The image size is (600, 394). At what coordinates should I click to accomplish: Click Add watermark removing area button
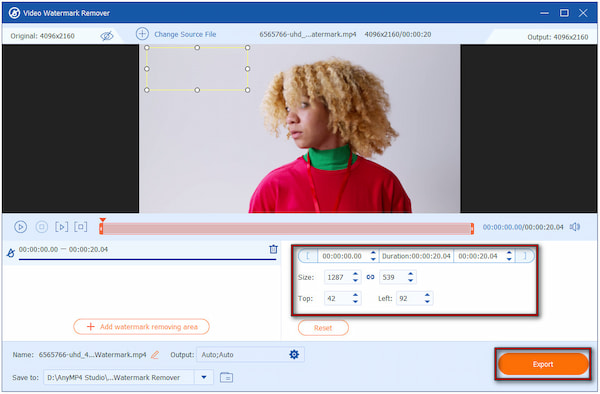click(x=142, y=327)
